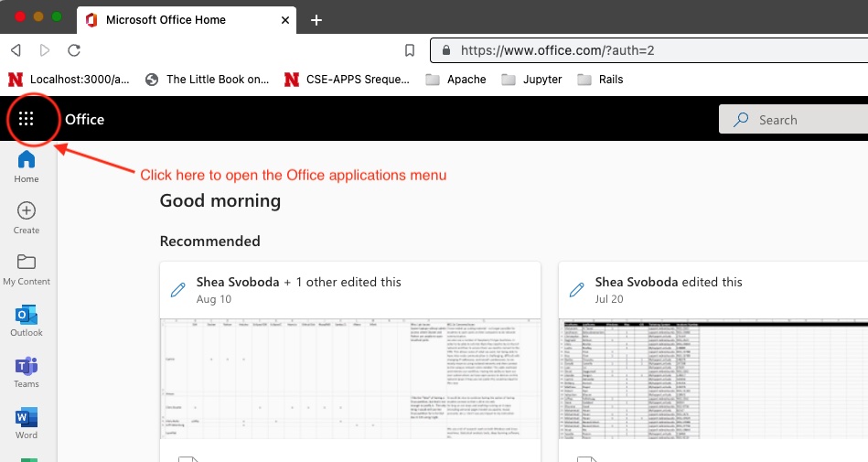868x462 pixels.
Task: Launch Outlook from the sidebar
Action: click(x=27, y=320)
